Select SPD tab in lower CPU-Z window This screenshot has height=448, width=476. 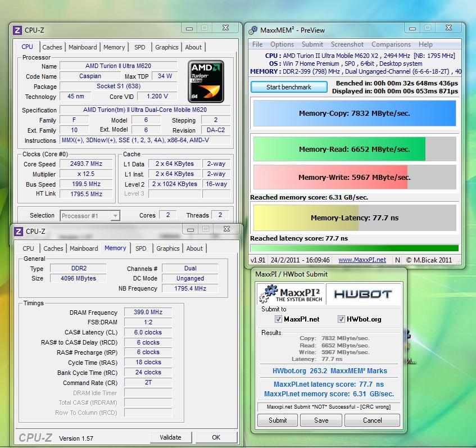click(x=141, y=248)
